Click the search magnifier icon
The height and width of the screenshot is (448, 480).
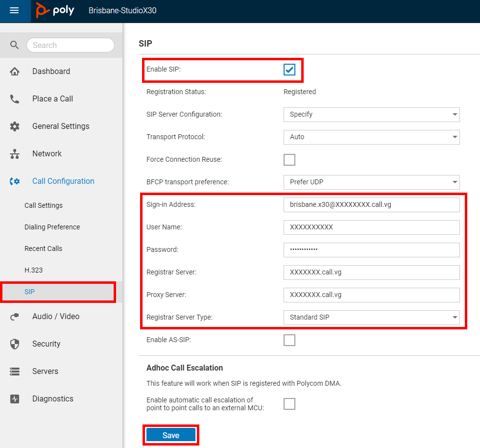tap(14, 45)
